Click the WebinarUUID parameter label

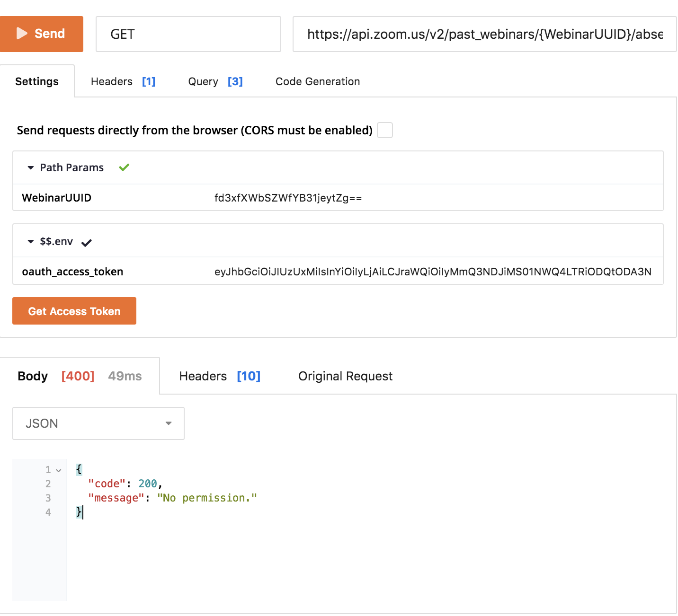pos(57,198)
